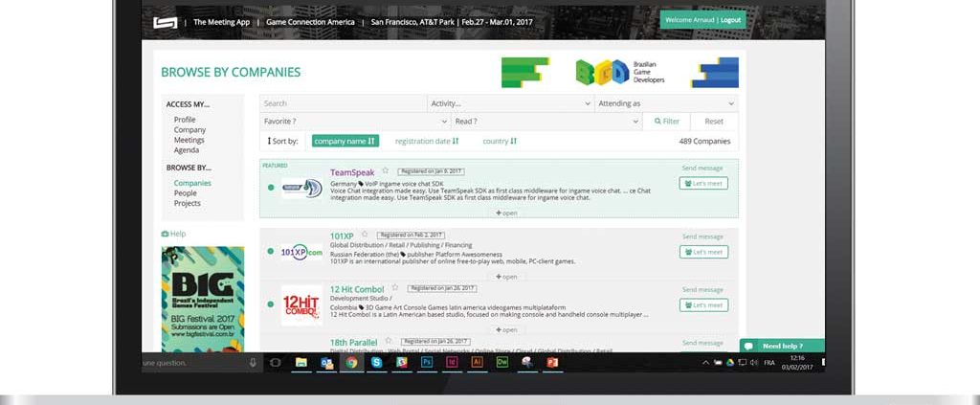The image size is (980, 405).
Task: Open the Attending as dropdown
Action: coord(666,103)
